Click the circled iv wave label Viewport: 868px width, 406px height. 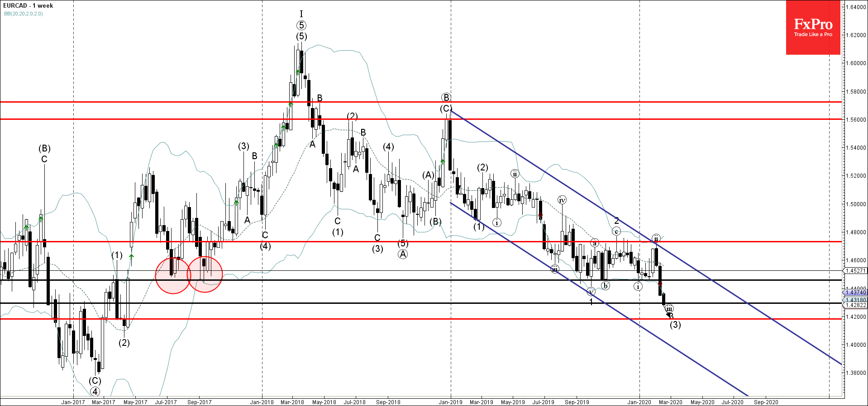point(562,200)
